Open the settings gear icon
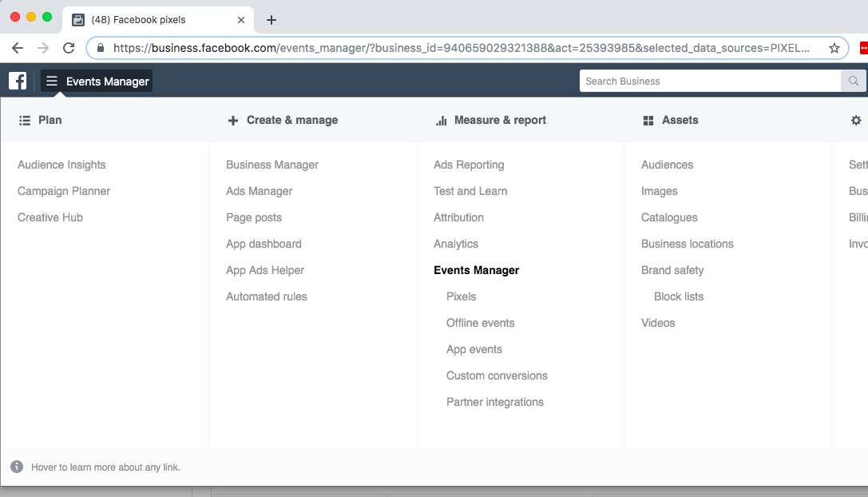This screenshot has width=868, height=497. coord(856,120)
